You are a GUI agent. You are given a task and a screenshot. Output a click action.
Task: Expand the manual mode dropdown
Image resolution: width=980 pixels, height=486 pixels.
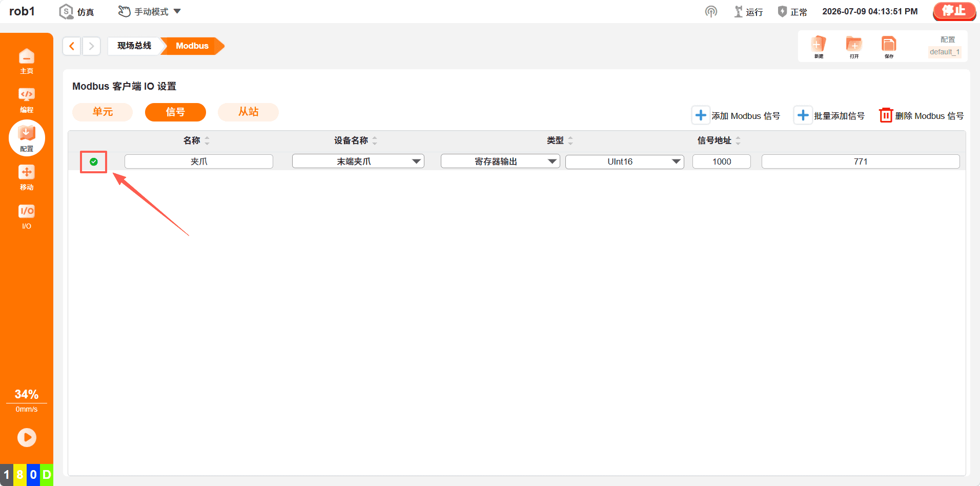pos(150,11)
